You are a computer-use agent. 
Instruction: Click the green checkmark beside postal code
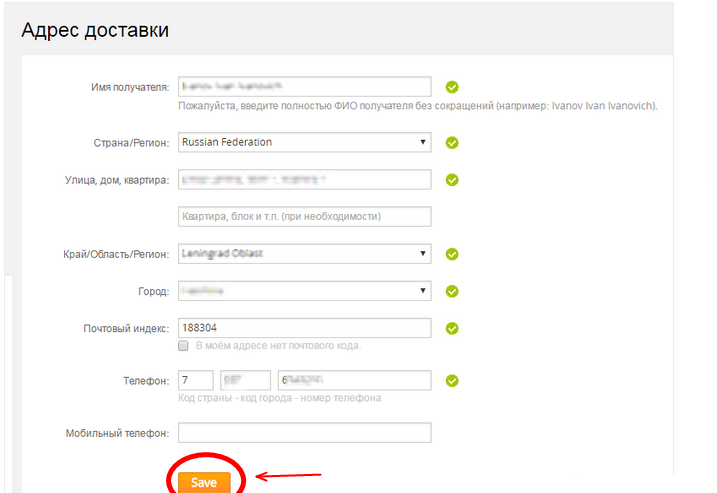(x=452, y=328)
